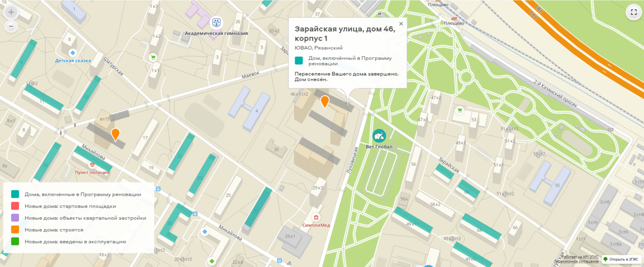Click the bicycle icon on Михайлова street
The height and width of the screenshot is (267, 644).
pos(289,263)
